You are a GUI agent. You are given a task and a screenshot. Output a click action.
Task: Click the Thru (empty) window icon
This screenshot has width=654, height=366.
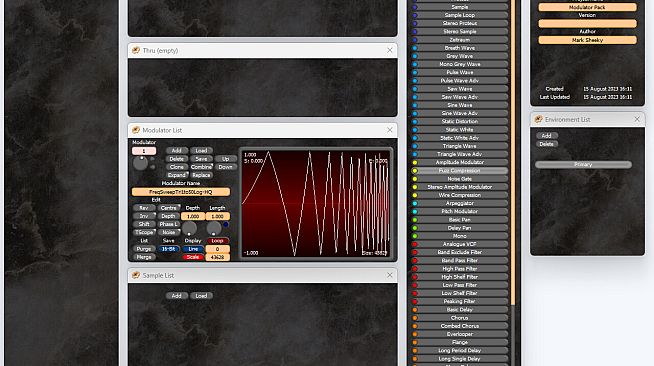[x=136, y=50]
